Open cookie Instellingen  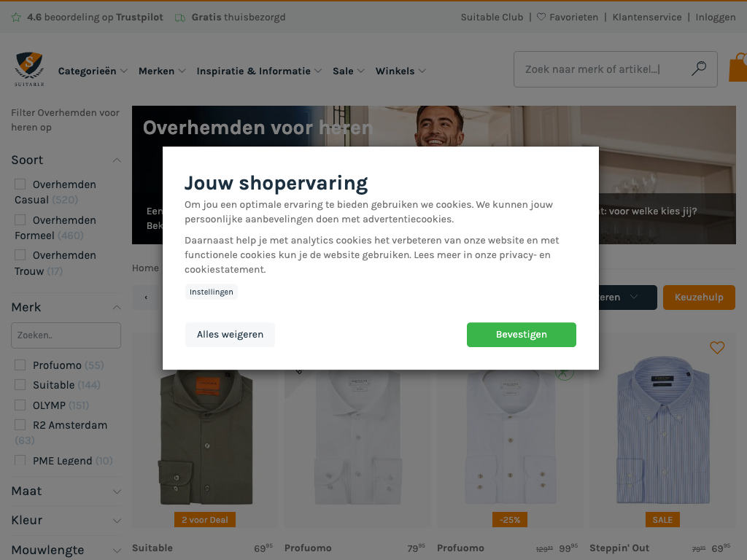pyautogui.click(x=212, y=292)
